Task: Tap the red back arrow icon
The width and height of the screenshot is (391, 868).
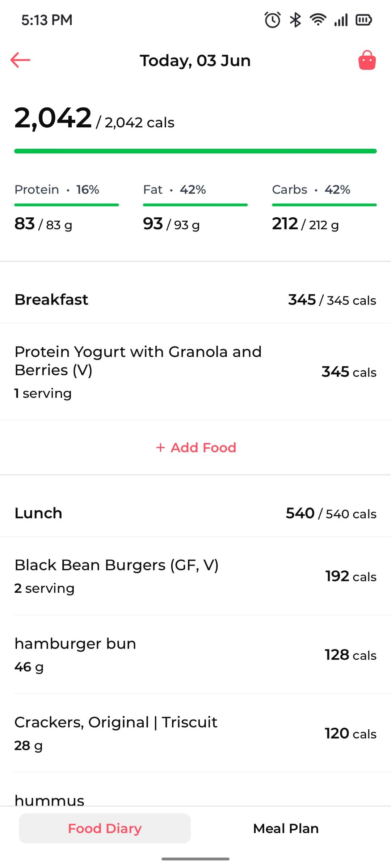Action: tap(20, 60)
